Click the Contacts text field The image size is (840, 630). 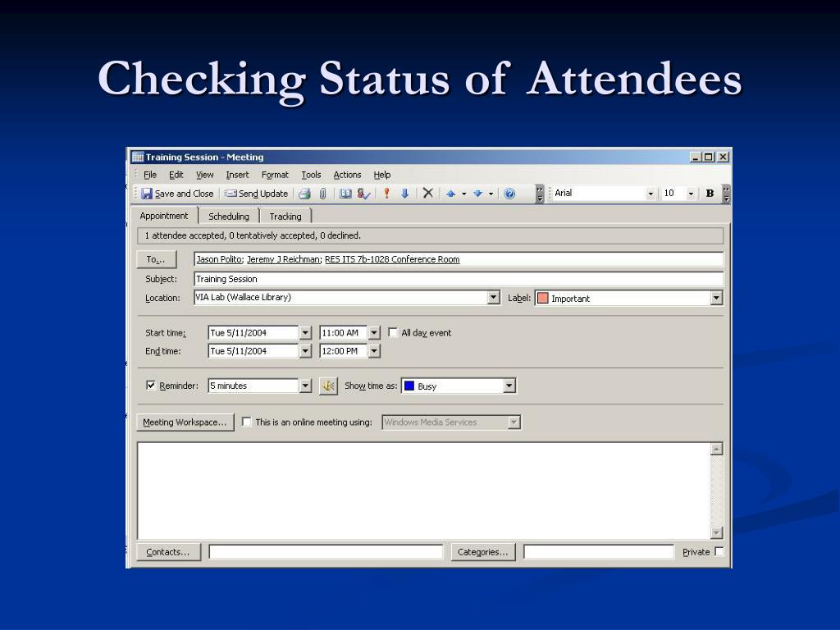pos(326,552)
